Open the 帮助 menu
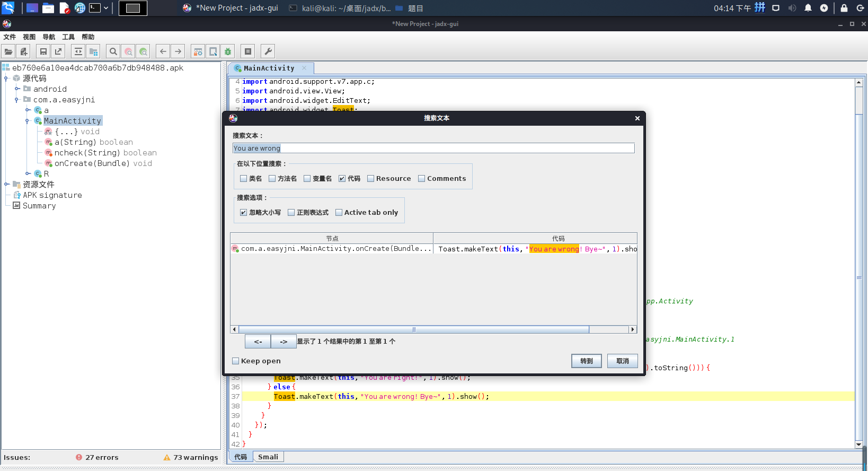 88,37
